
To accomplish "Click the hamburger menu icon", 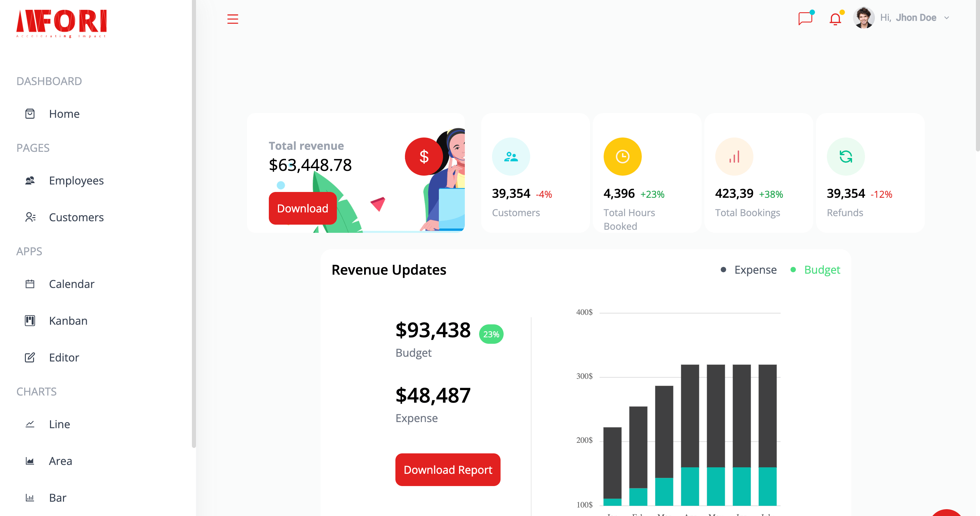I will (232, 19).
